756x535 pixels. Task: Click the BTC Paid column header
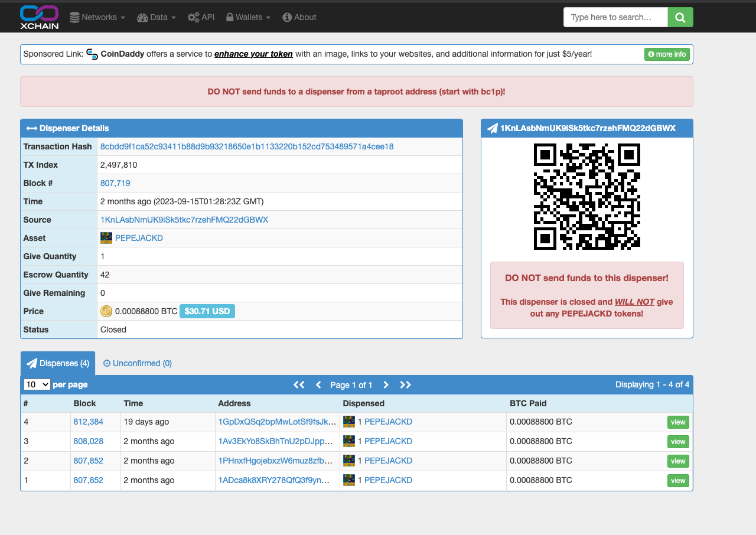(x=528, y=403)
